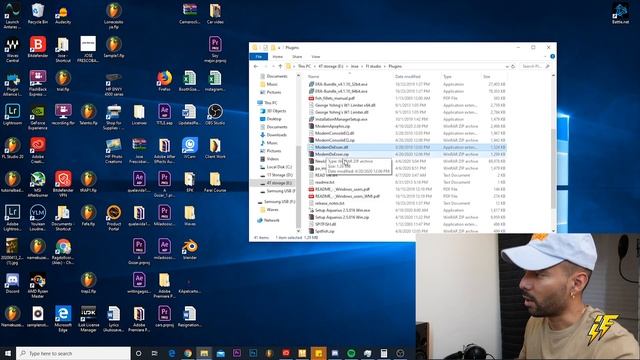
Task: Open the File tab in Explorer
Action: pos(259,57)
